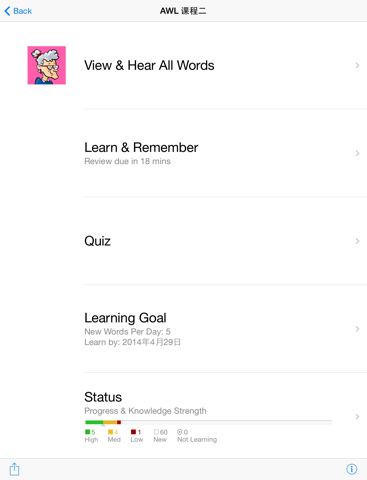367x480 pixels.
Task: Select the white New words marker
Action: [x=156, y=432]
